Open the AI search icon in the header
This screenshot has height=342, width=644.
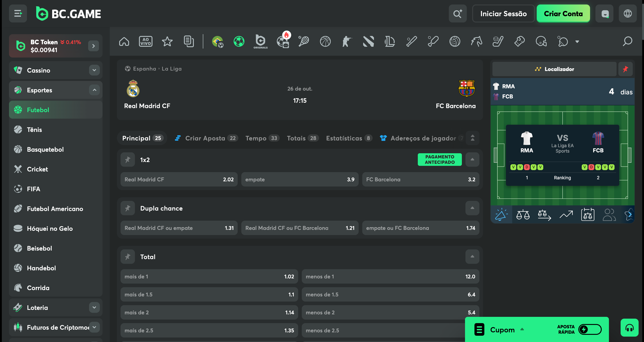click(x=458, y=13)
